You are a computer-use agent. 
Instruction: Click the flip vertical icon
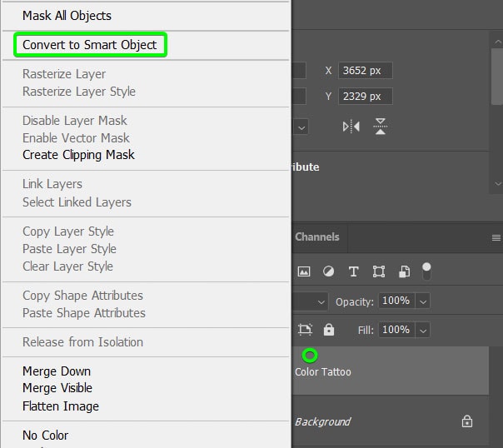(381, 127)
